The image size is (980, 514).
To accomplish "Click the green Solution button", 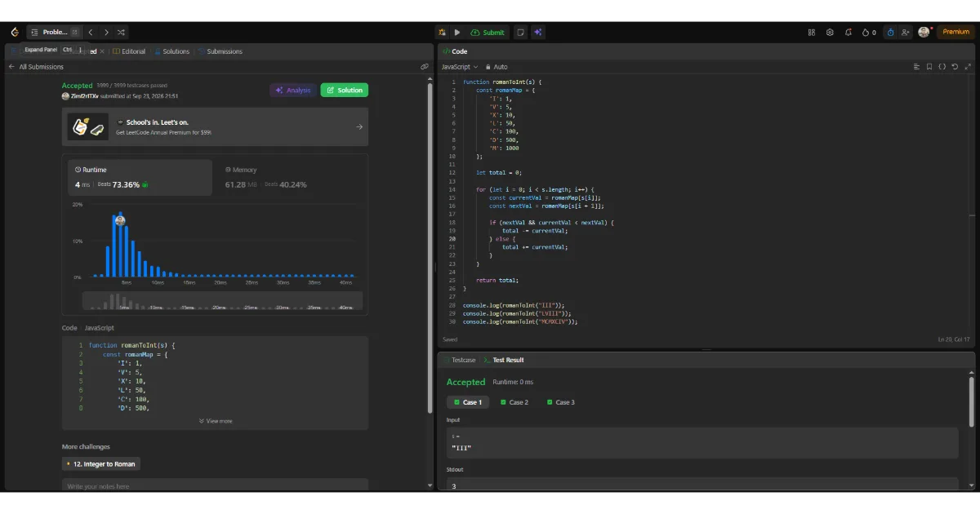I will pyautogui.click(x=344, y=90).
